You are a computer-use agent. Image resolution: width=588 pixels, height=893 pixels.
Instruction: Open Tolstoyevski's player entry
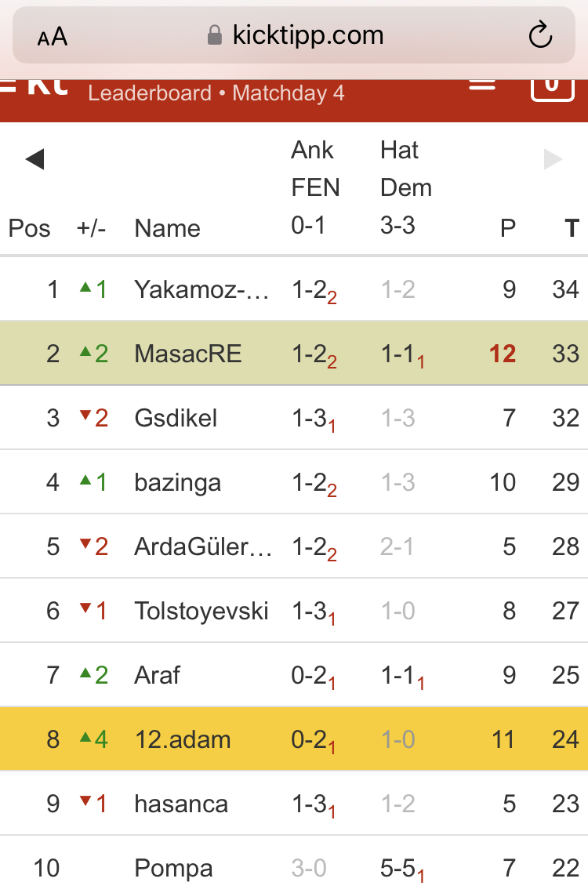pos(201,611)
